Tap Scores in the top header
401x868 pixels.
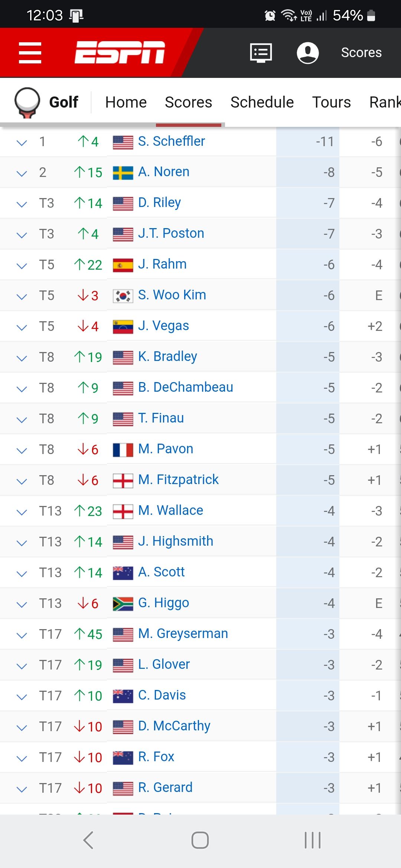[x=361, y=53]
